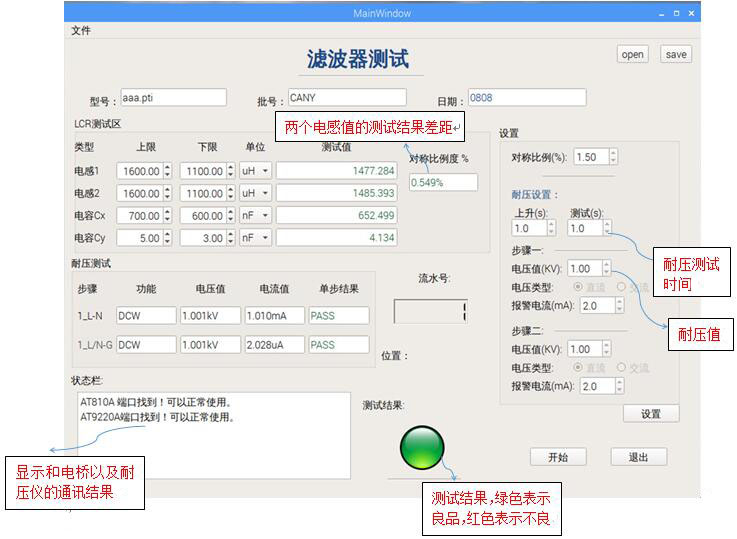Select 直流 radio button under 步骤一
Viewport: 737px width, 539px height.
coord(578,287)
